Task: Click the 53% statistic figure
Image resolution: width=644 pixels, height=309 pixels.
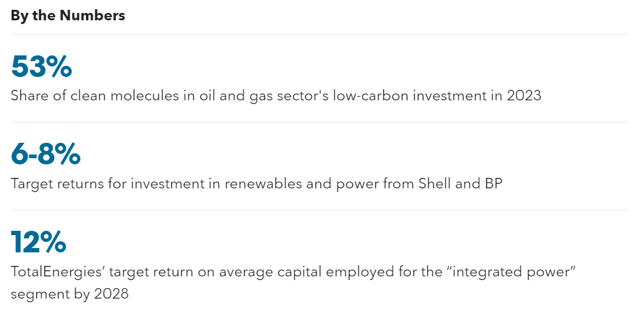Action: click(41, 66)
